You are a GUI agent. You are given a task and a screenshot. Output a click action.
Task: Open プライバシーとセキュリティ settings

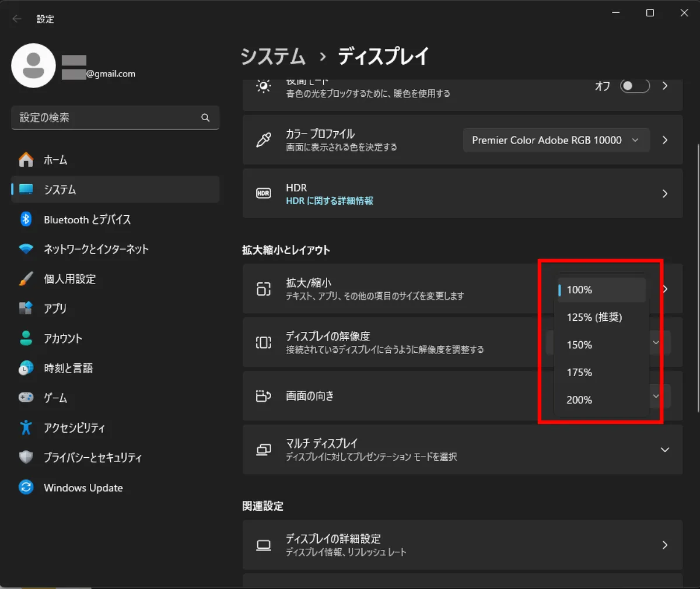115,457
